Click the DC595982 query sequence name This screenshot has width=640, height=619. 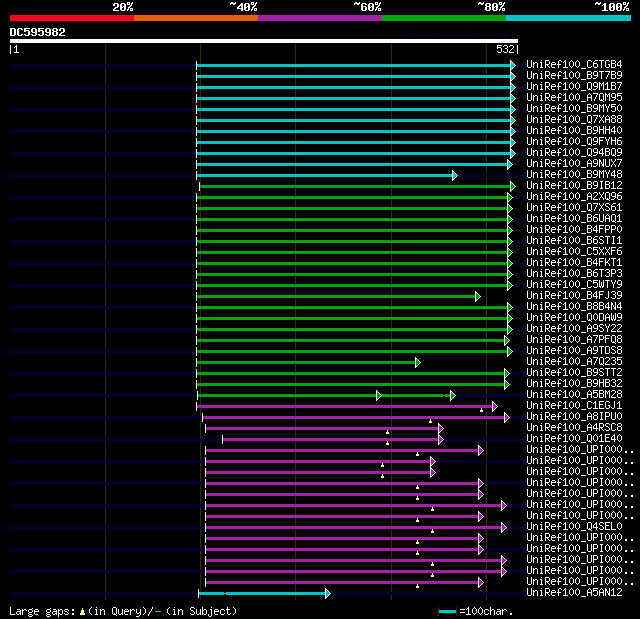(38, 32)
